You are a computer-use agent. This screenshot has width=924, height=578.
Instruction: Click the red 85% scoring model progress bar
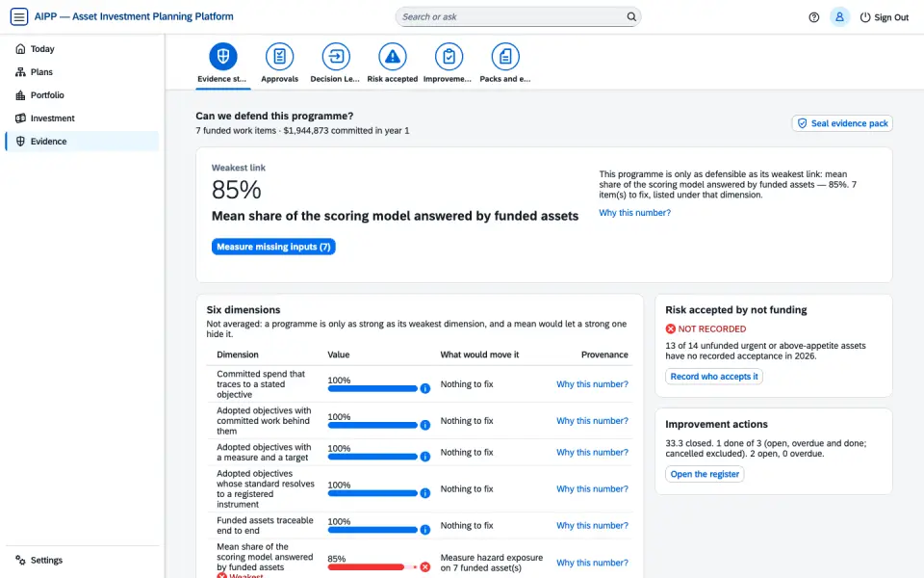pyautogui.click(x=372, y=566)
